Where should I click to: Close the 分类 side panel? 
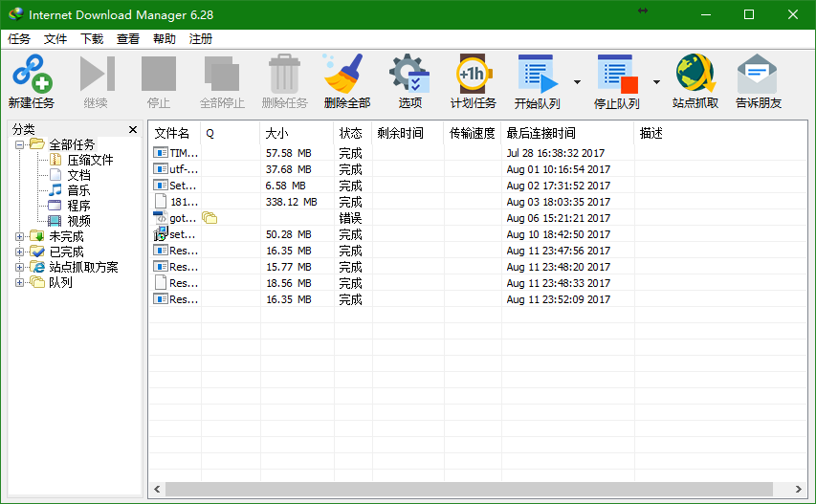tap(134, 128)
